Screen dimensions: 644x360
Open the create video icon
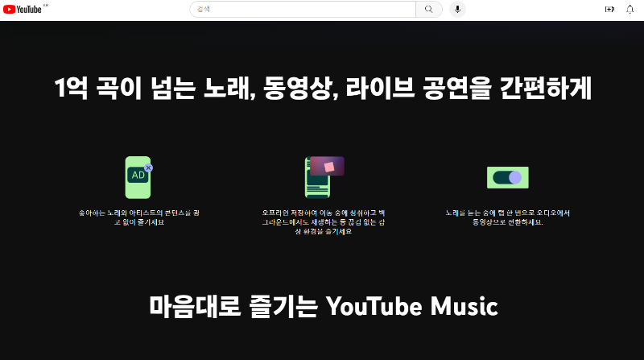pos(609,9)
